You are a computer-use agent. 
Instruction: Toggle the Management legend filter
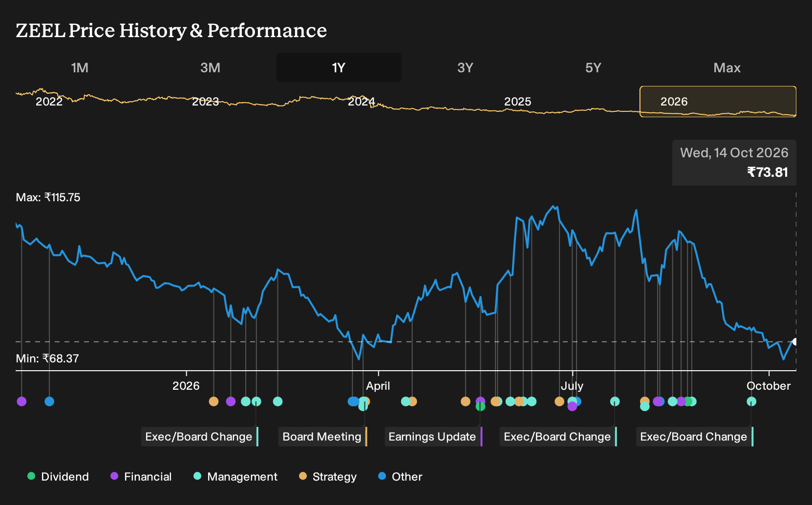coord(235,476)
